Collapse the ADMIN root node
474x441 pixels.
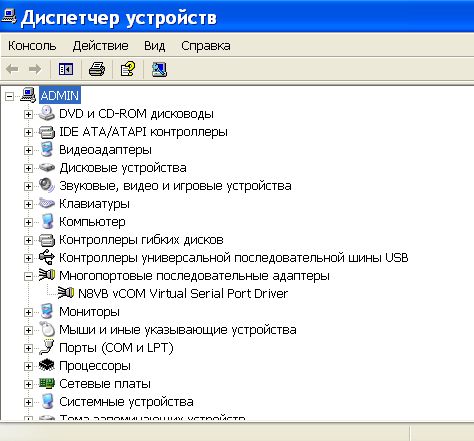(x=9, y=96)
